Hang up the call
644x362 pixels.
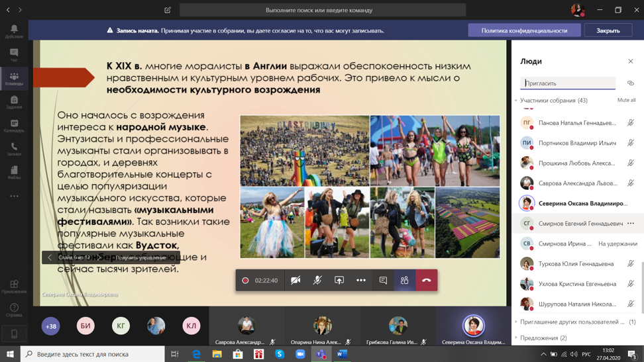pos(427,281)
